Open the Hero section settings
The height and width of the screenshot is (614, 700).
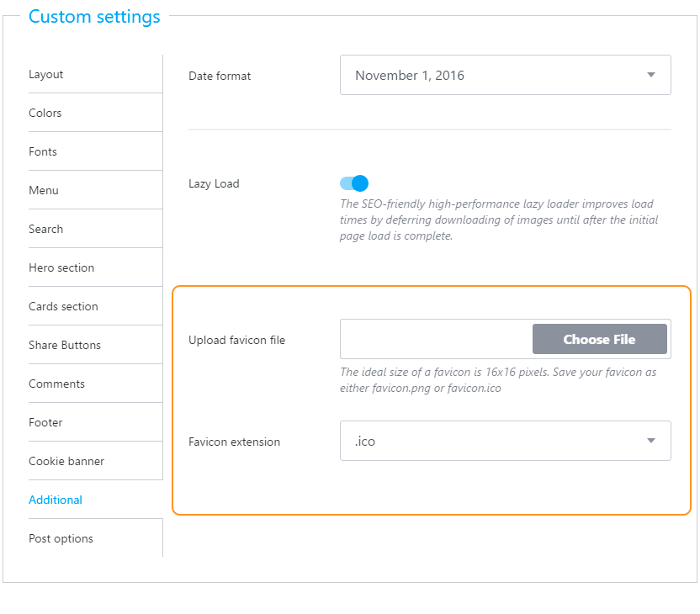click(61, 267)
